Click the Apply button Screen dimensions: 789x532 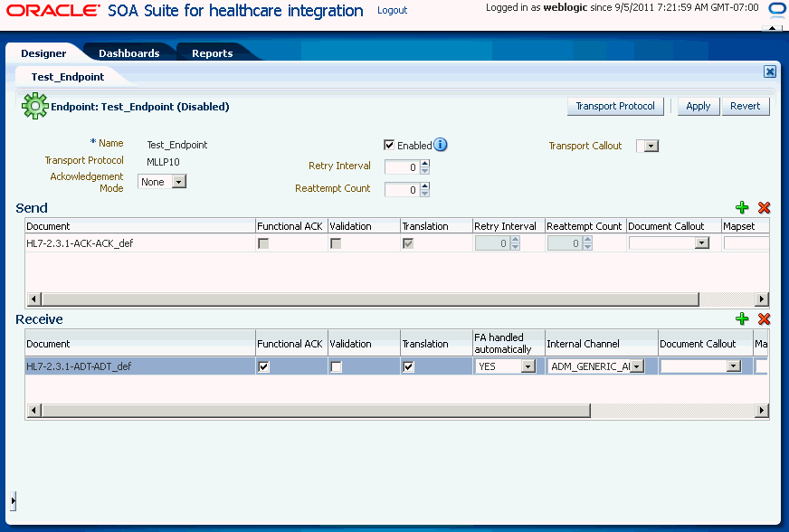click(x=698, y=106)
